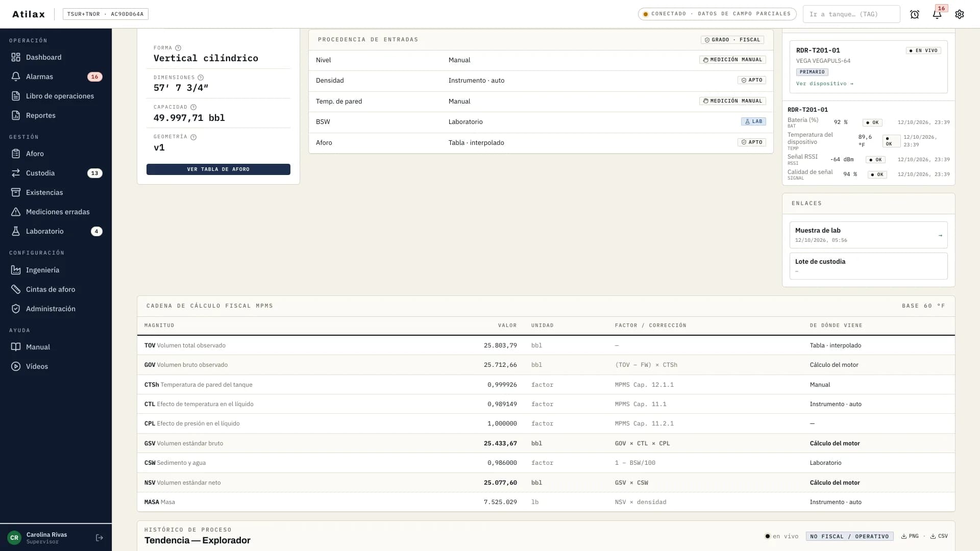Select Cintas de aforo menu item
980x551 pixels.
[56, 289]
